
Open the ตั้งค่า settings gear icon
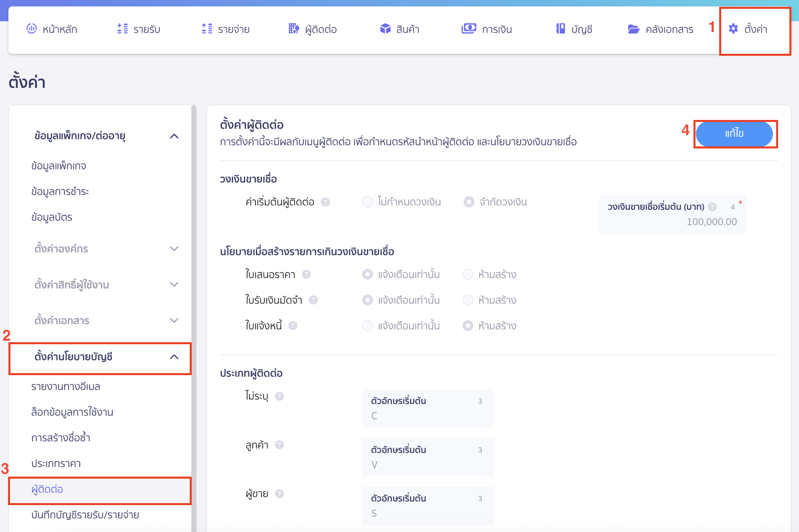pyautogui.click(x=734, y=28)
